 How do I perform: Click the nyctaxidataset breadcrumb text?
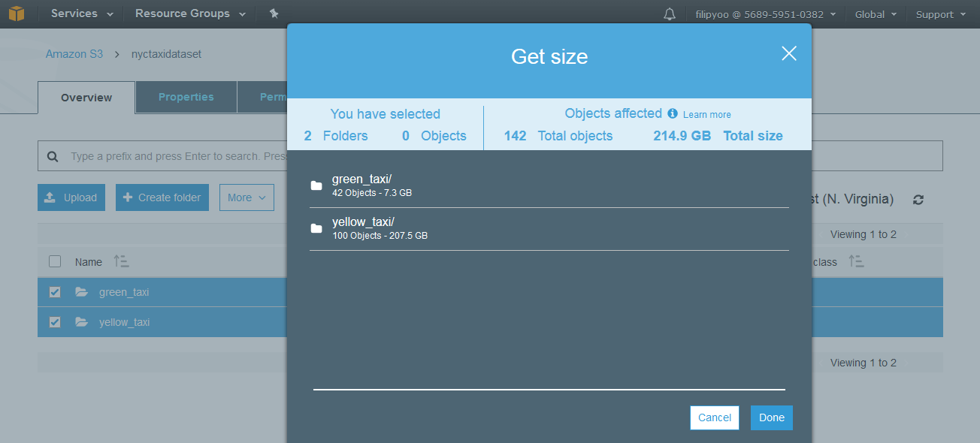click(x=166, y=54)
